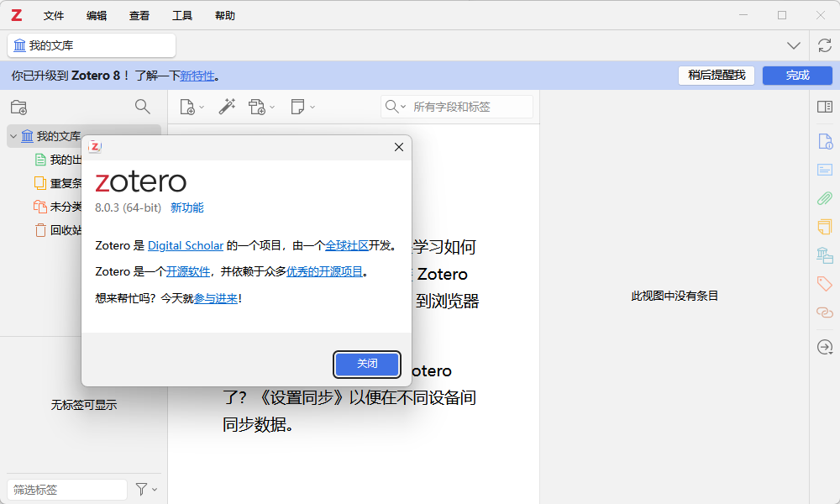Jump to the Info section icon
The image size is (840, 504).
point(825,142)
